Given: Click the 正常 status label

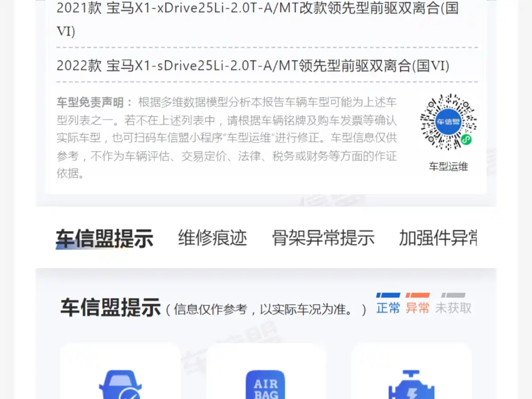Looking at the screenshot, I should (388, 308).
